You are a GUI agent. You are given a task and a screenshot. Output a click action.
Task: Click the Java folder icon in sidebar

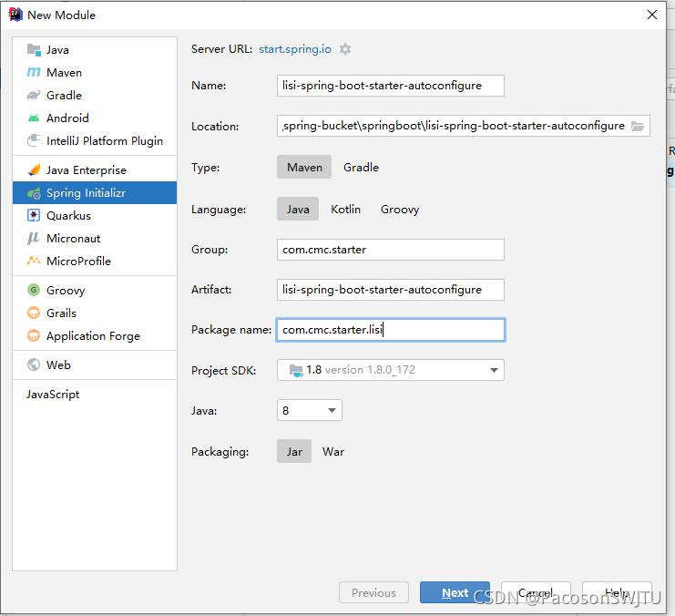(34, 49)
